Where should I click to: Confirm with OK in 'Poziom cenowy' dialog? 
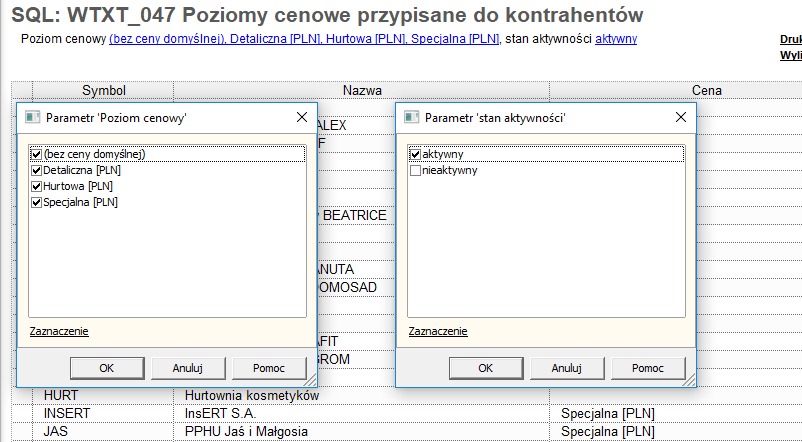107,368
